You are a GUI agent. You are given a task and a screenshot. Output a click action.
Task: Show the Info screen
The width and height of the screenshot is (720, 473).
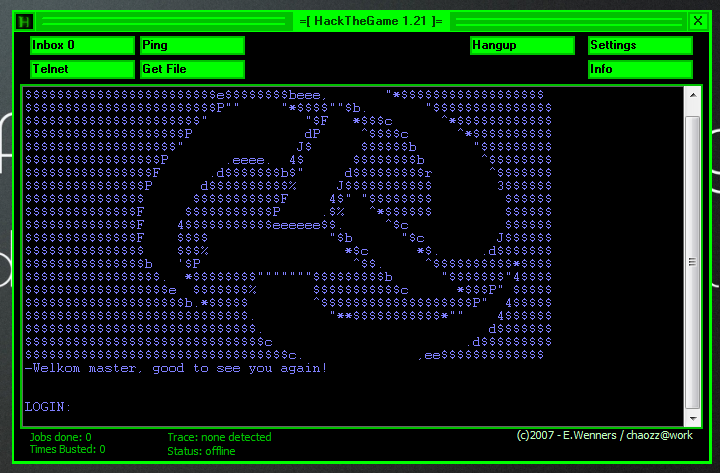(x=640, y=69)
